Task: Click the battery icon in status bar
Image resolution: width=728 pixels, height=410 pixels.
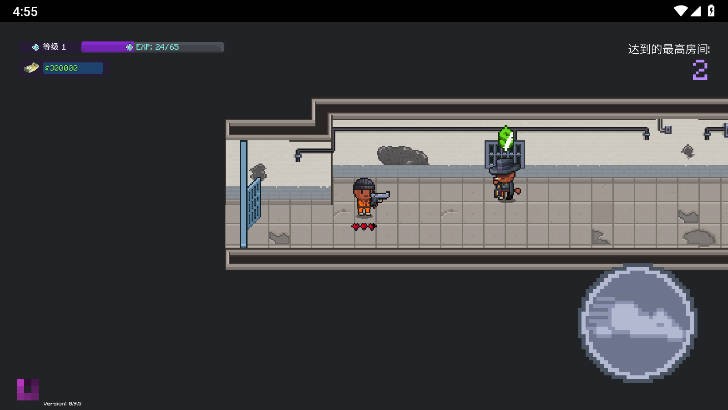Action: tap(710, 11)
